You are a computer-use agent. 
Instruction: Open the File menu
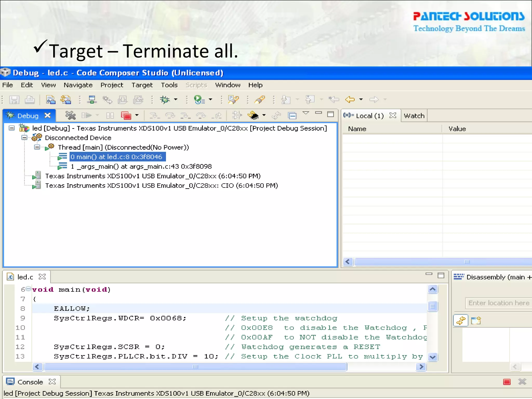click(x=8, y=85)
